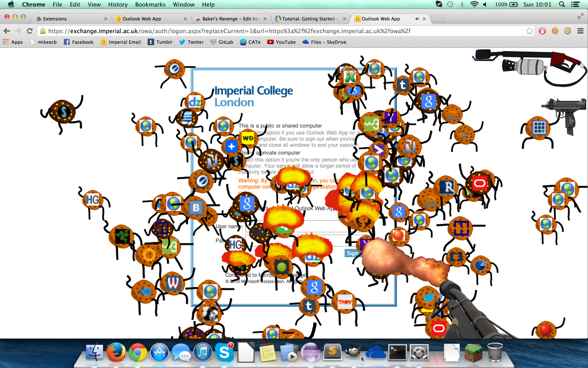The width and height of the screenshot is (588, 368).
Task: Open the GitLab bookmark
Action: [x=221, y=42]
